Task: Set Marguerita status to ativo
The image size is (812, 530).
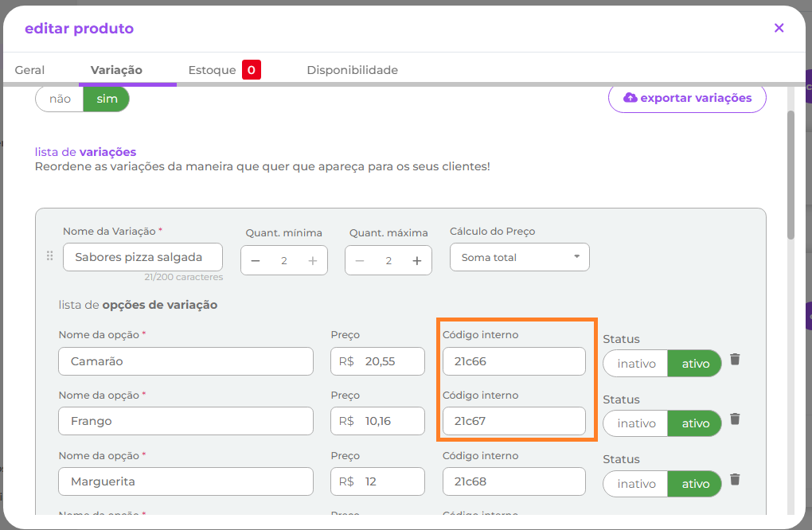Action: tap(695, 484)
